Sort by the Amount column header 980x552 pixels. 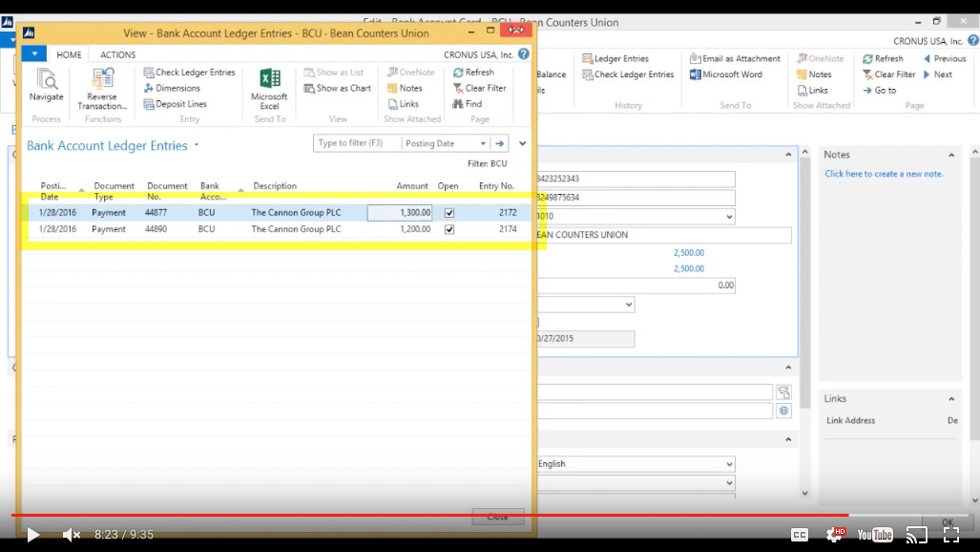click(x=412, y=186)
